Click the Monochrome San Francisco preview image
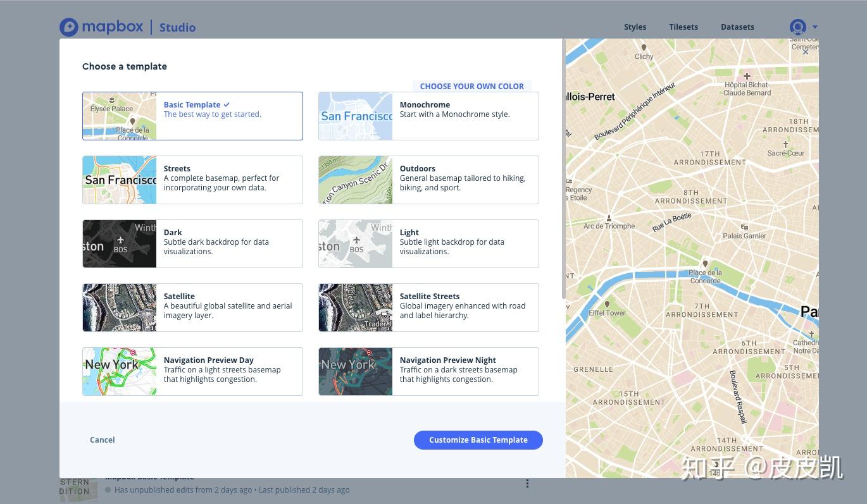867x504 pixels. coord(355,116)
